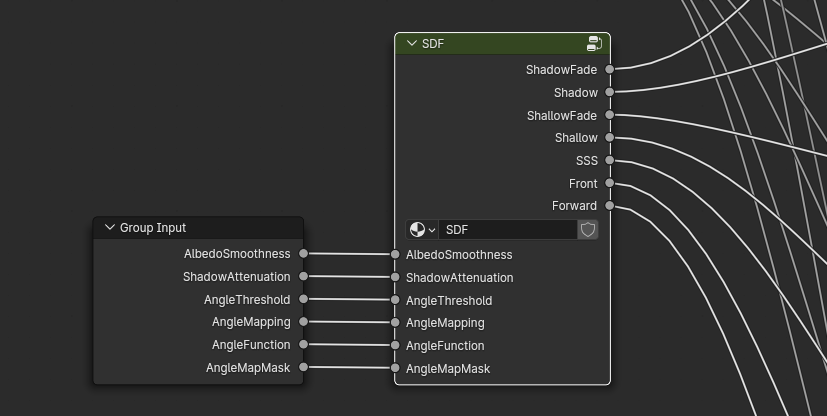
Task: Click the Forward output socket
Action: pyautogui.click(x=609, y=206)
